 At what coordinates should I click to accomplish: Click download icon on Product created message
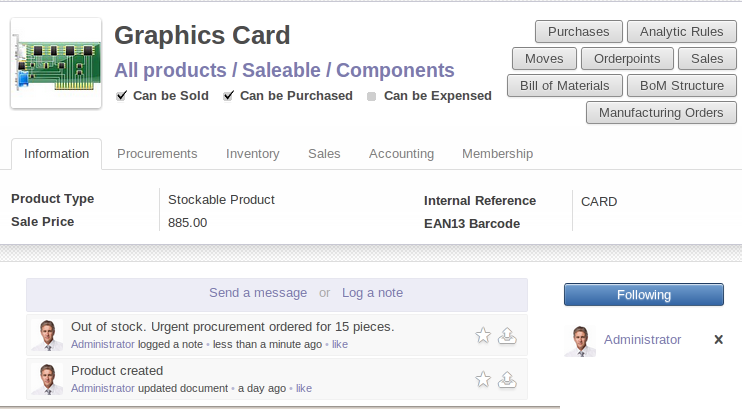point(507,379)
